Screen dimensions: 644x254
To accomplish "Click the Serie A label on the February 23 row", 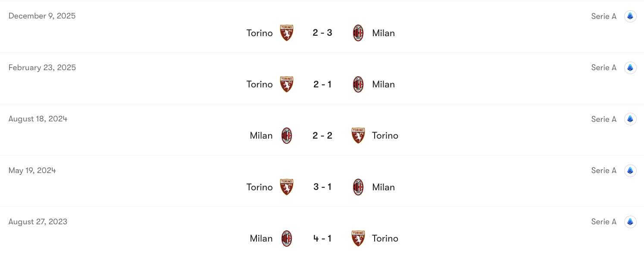I will (603, 68).
